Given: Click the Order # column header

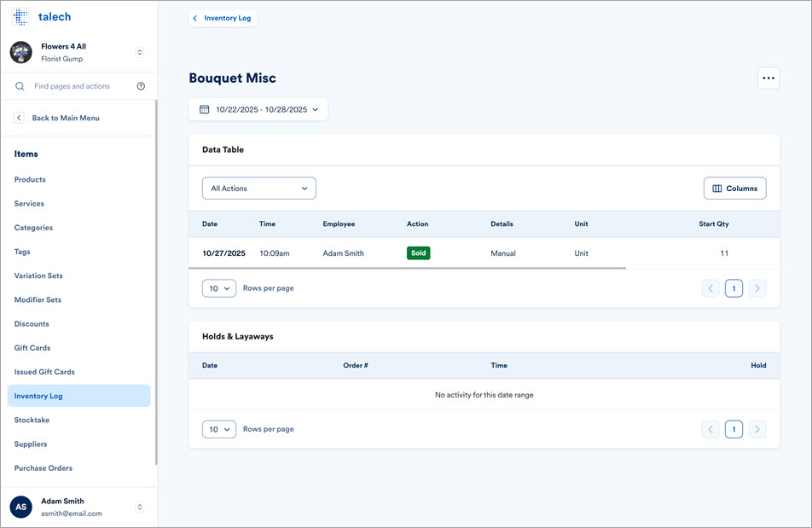Looking at the screenshot, I should (x=355, y=365).
